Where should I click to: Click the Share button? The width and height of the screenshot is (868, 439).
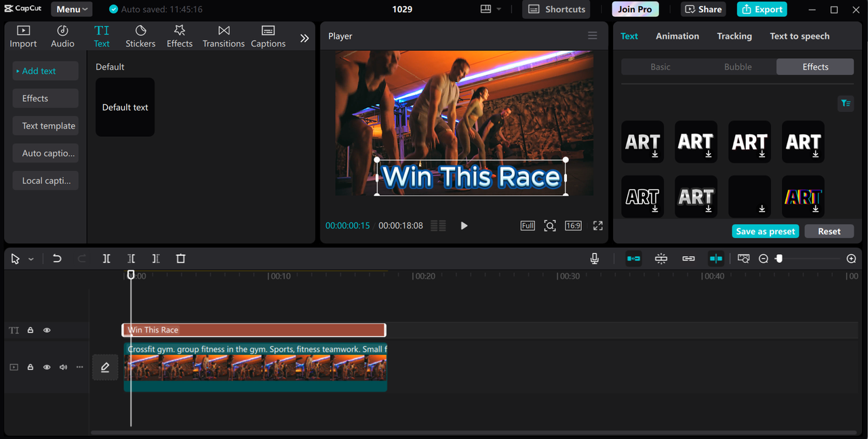coord(703,9)
